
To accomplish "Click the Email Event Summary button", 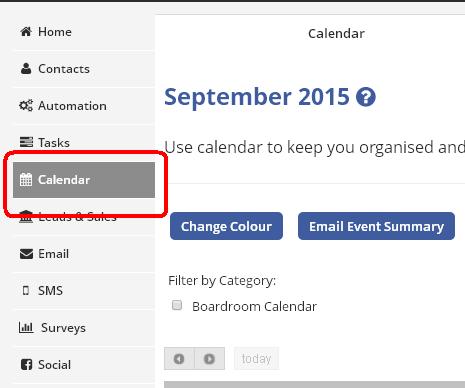I will tap(376, 226).
